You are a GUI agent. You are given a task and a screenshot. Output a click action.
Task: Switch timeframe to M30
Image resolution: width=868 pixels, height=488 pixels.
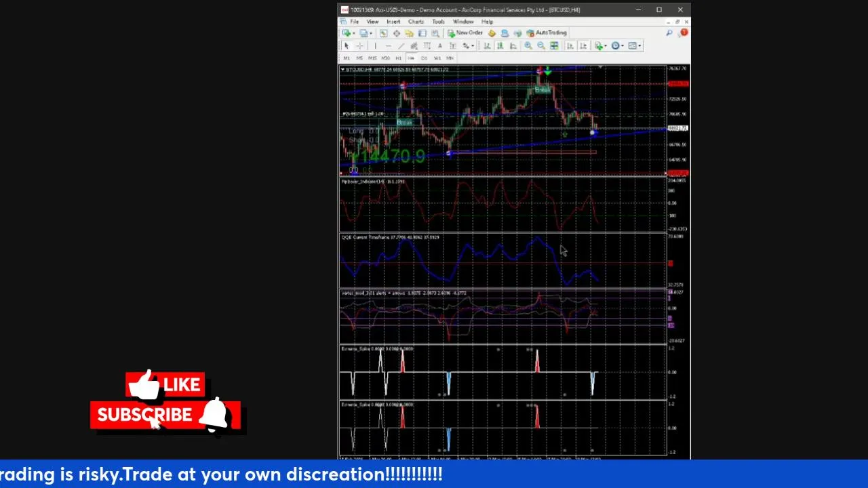coord(386,58)
